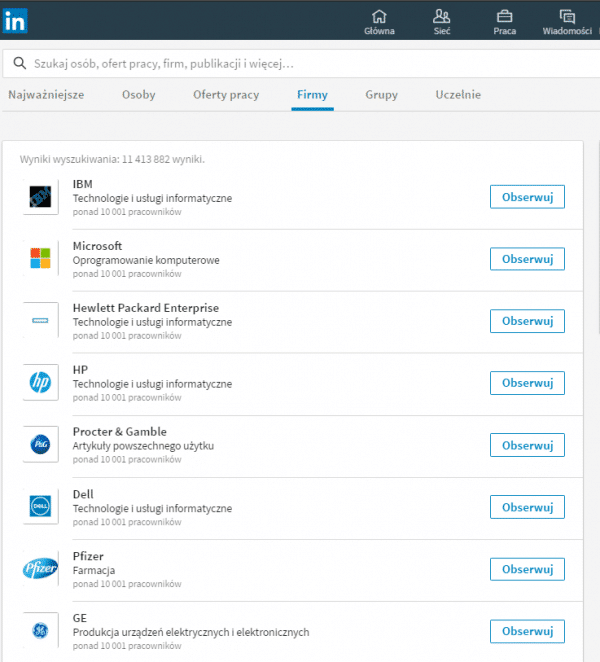Image resolution: width=600 pixels, height=662 pixels.
Task: Click the Hewlett Packard Enterprise logo
Action: click(41, 320)
